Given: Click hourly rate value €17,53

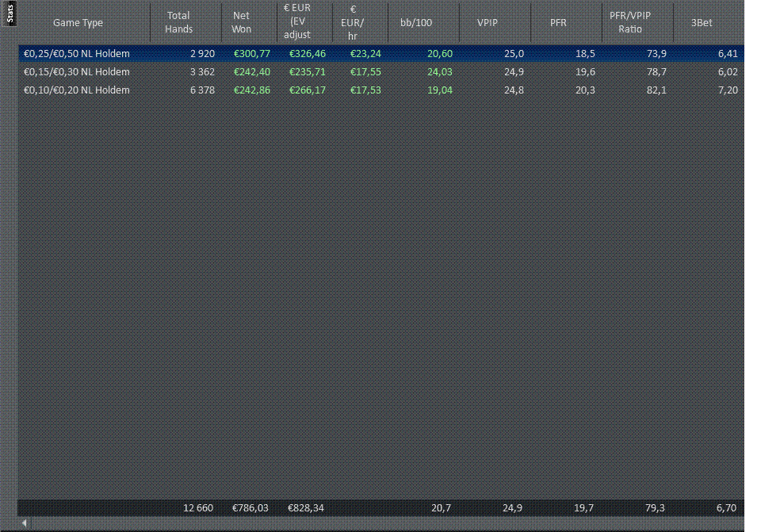Looking at the screenshot, I should click(365, 90).
